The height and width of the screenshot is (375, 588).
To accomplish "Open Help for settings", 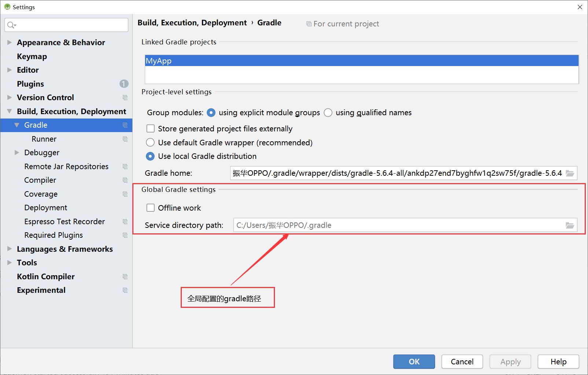I will 558,362.
